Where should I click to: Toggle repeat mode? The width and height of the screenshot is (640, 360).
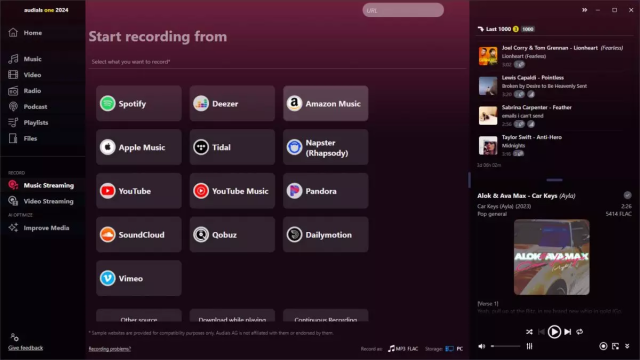click(580, 332)
